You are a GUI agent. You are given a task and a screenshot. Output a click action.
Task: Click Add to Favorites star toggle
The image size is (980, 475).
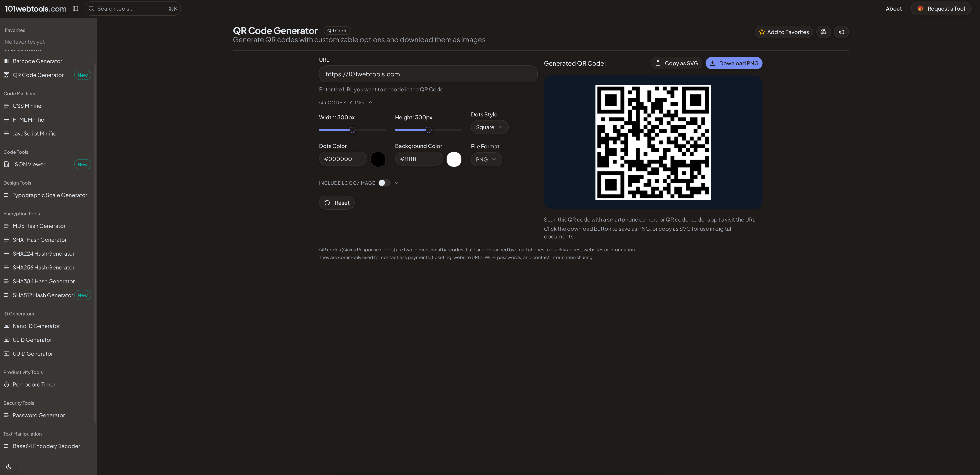click(x=784, y=32)
